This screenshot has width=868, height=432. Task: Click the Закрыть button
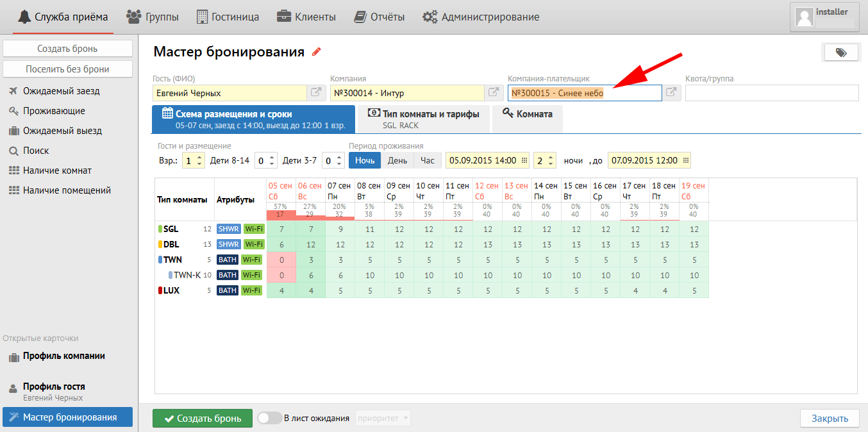830,419
